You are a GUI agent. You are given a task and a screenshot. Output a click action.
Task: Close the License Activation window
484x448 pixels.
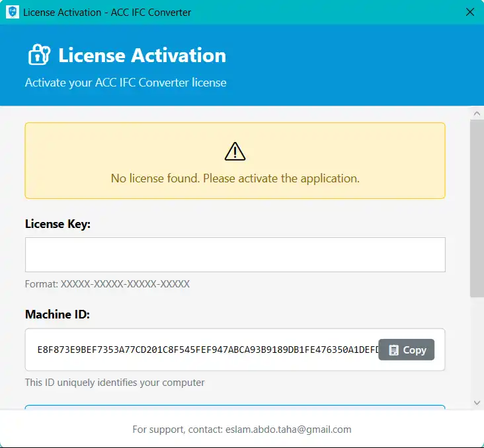[470, 12]
